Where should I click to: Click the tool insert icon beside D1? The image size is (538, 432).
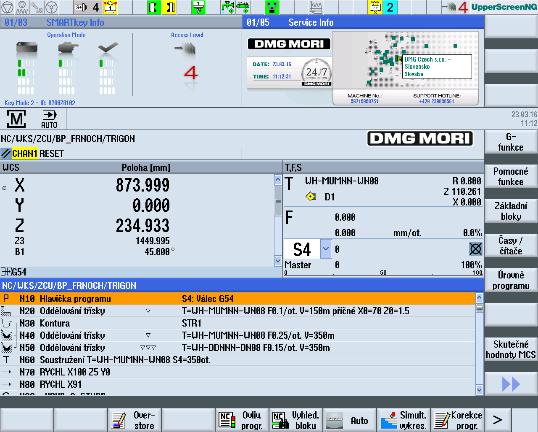click(x=311, y=197)
